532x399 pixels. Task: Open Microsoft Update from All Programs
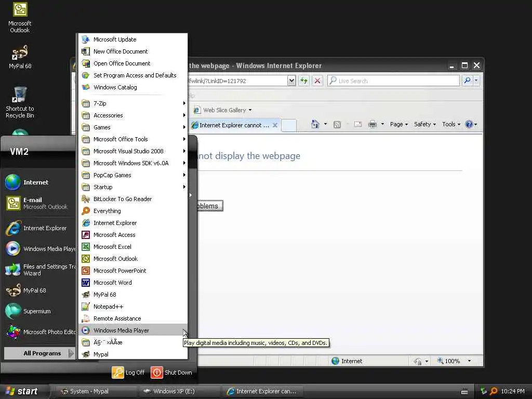click(133, 39)
